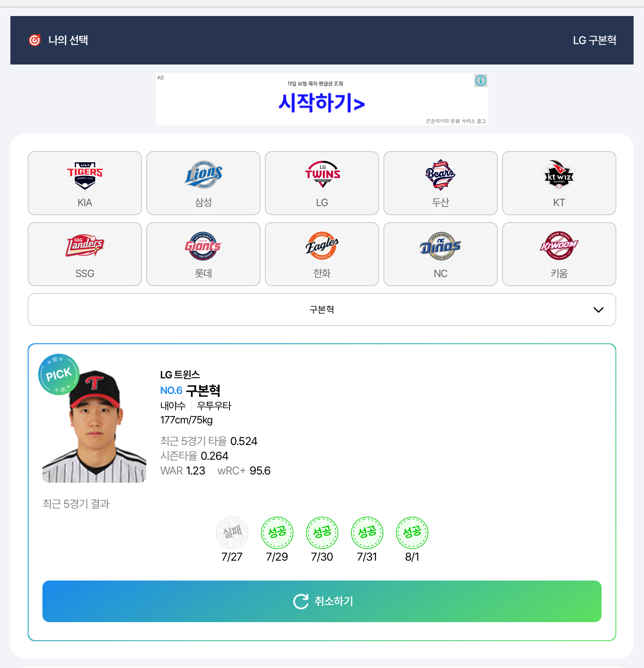Select the KIA Tigers team logo
The height and width of the screenshot is (668, 644).
point(85,176)
